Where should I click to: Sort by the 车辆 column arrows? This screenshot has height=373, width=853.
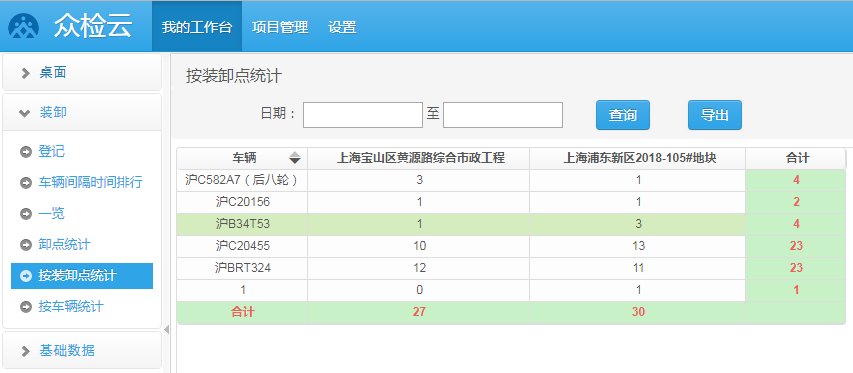(295, 158)
